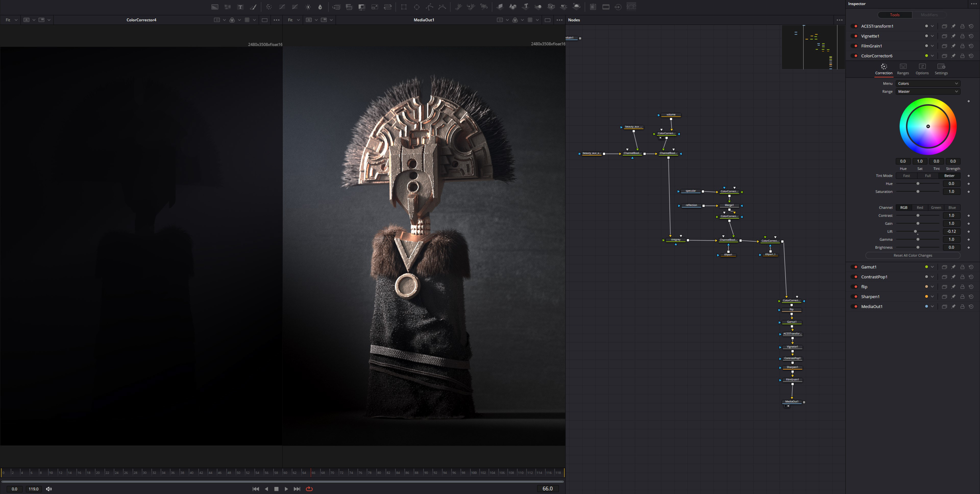Add a Text+ tool from toolbar
This screenshot has height=494, width=980.
tap(240, 7)
